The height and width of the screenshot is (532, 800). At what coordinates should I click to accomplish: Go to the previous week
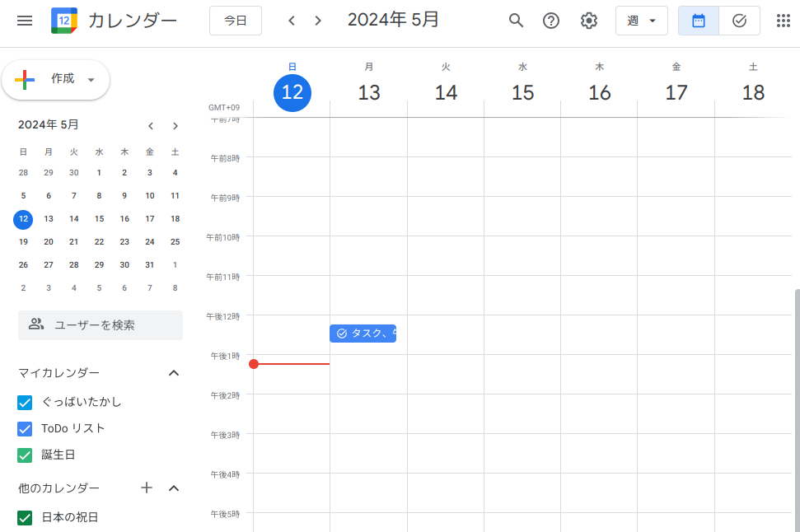click(292, 21)
